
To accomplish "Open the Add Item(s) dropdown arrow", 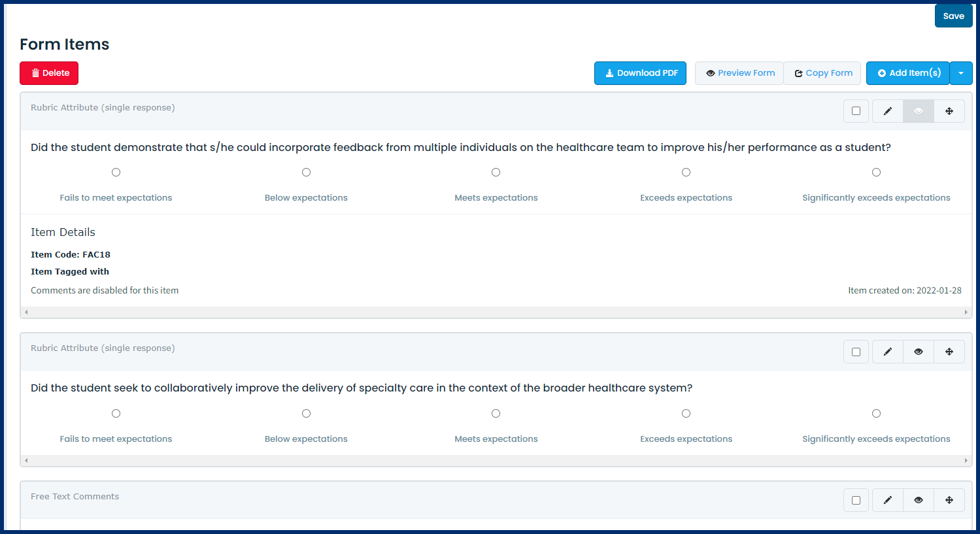I will (x=961, y=73).
